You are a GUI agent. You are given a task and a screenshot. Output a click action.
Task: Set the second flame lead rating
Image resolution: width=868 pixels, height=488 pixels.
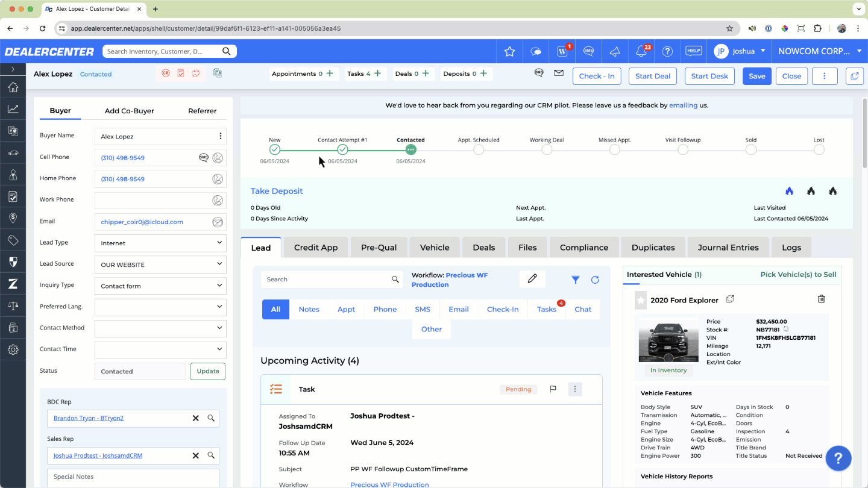pos(811,191)
